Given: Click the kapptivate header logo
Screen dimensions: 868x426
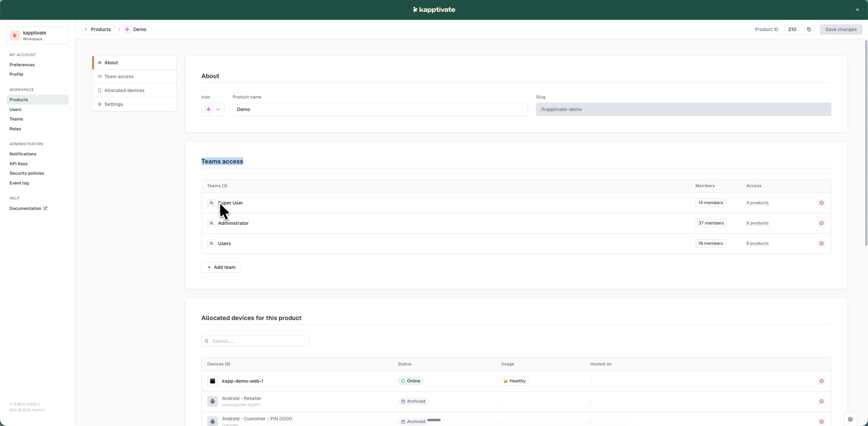Looking at the screenshot, I should click(x=434, y=10).
